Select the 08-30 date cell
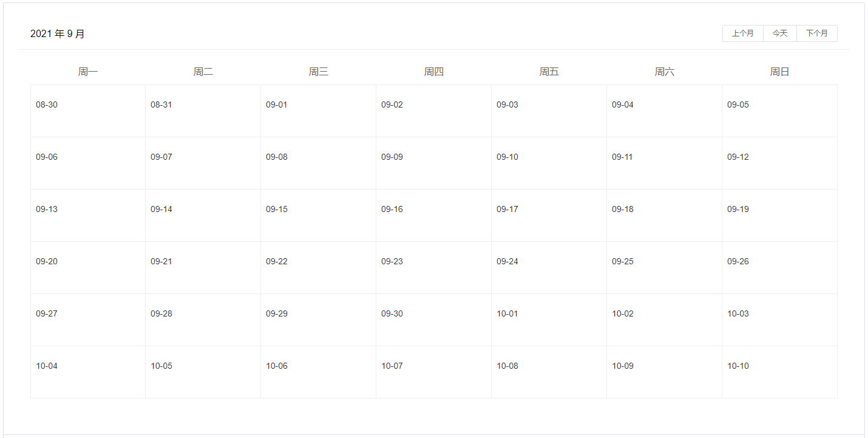Viewport: 868px width, 438px height. point(88,111)
